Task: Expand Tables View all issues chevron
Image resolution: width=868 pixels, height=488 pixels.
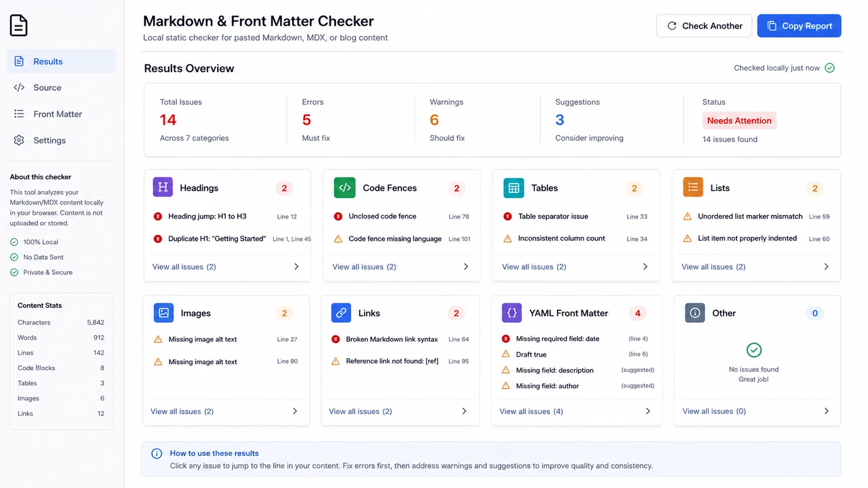Action: point(645,267)
